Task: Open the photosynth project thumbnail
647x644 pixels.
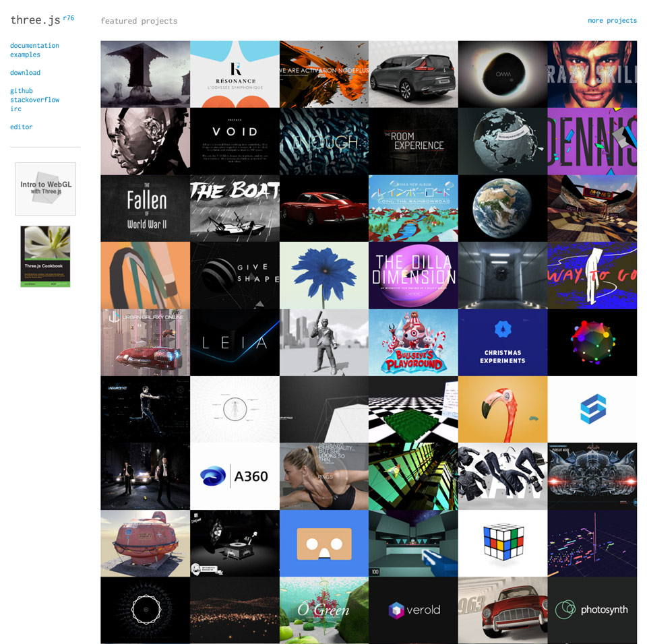Action: pyautogui.click(x=592, y=610)
